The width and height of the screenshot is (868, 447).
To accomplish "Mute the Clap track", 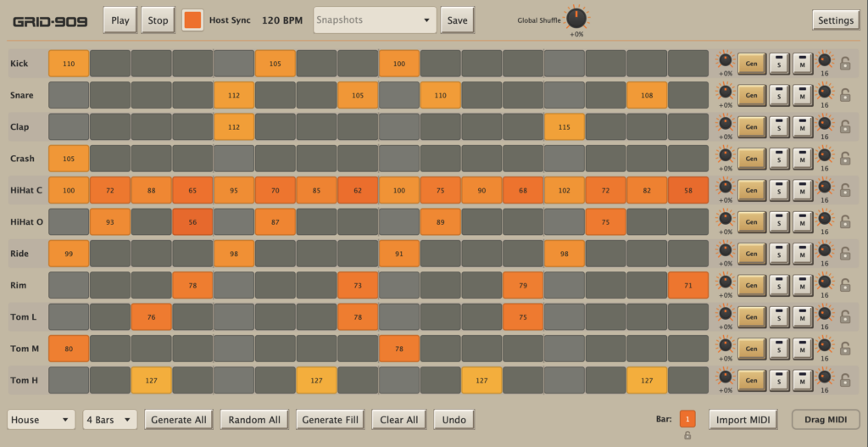I will 803,127.
